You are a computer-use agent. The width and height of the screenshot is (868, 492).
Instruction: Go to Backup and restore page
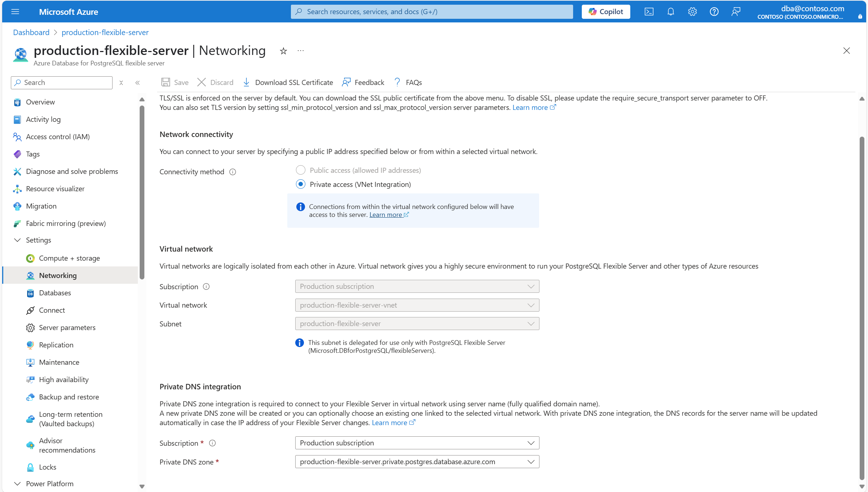[69, 397]
